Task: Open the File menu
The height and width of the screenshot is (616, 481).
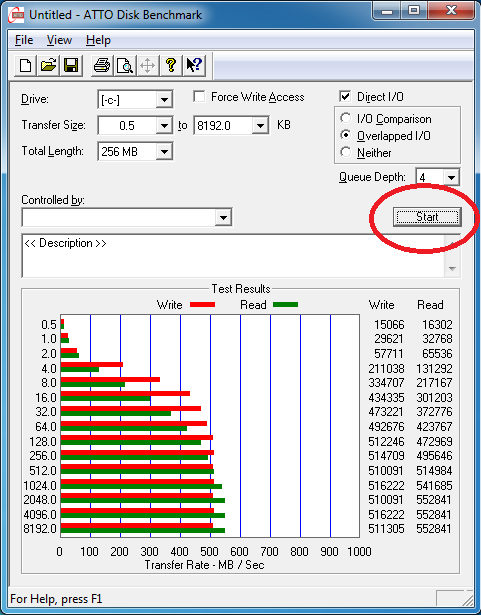Action: point(24,40)
